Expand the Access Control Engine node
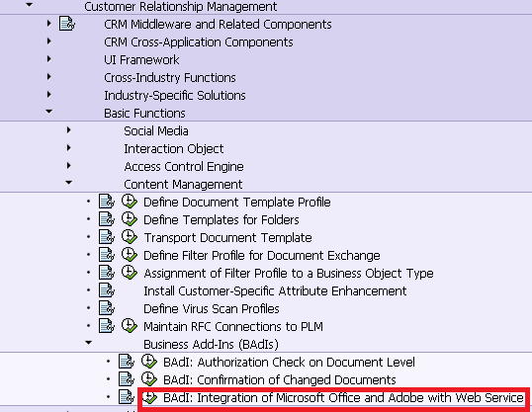 click(69, 165)
